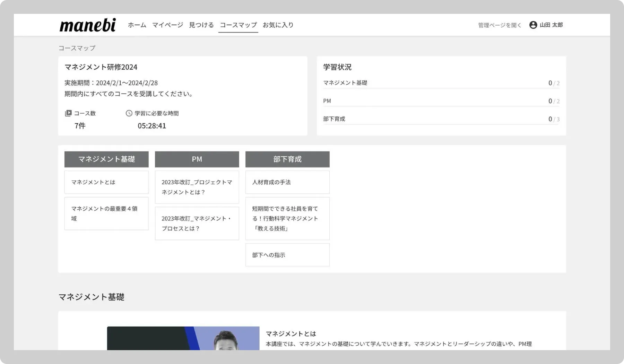
Task: Click the PM column header
Action: point(197,159)
